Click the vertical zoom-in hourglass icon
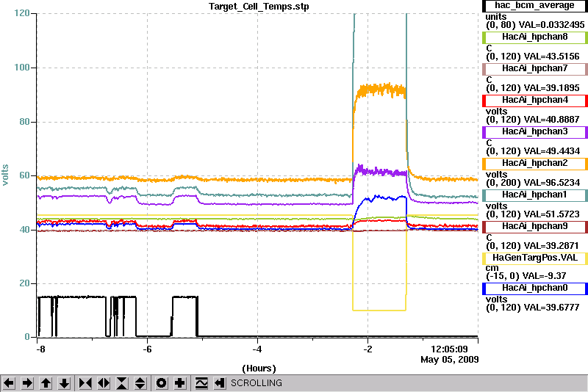 pyautogui.click(x=122, y=383)
